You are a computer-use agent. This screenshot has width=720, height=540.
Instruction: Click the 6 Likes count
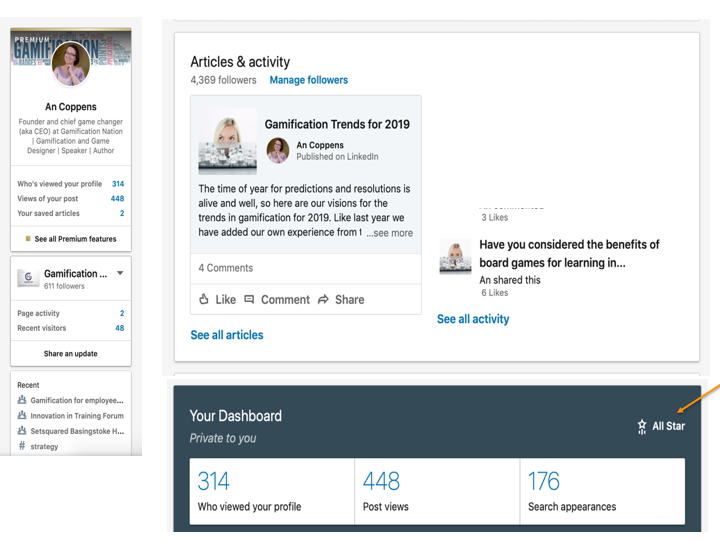495,292
